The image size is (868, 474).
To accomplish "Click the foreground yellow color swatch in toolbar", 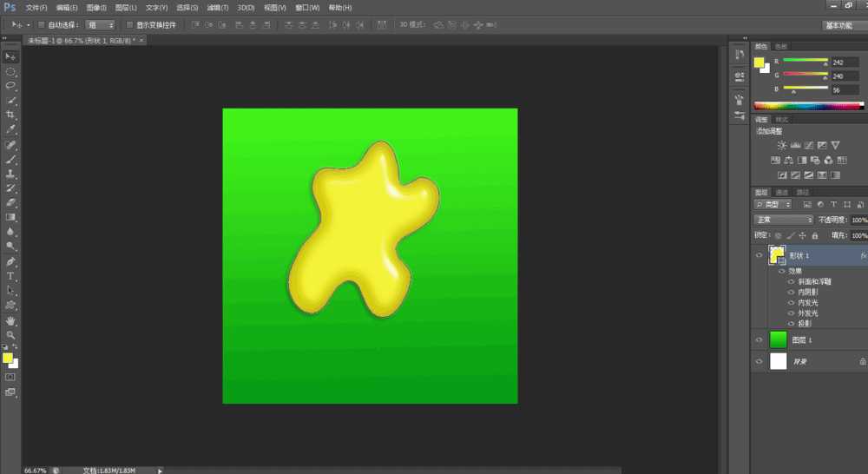I will (7, 359).
